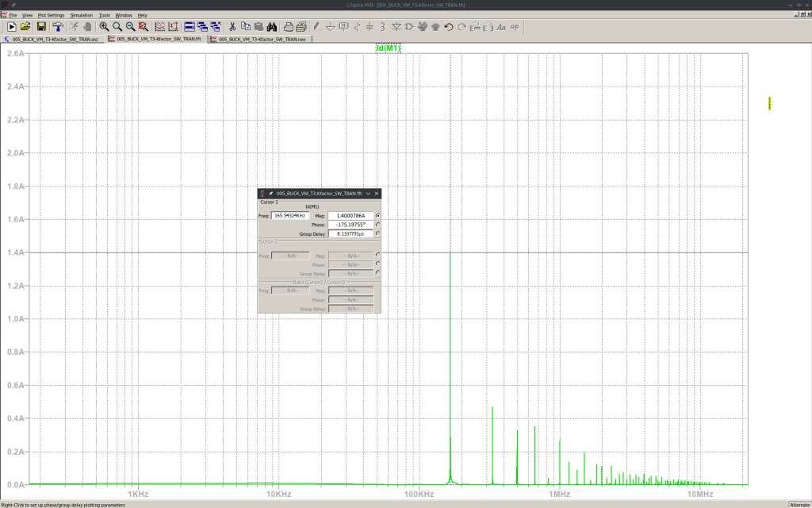The width and height of the screenshot is (812, 508).
Task: Click the Cursor 1 Group Delay field
Action: (350, 233)
